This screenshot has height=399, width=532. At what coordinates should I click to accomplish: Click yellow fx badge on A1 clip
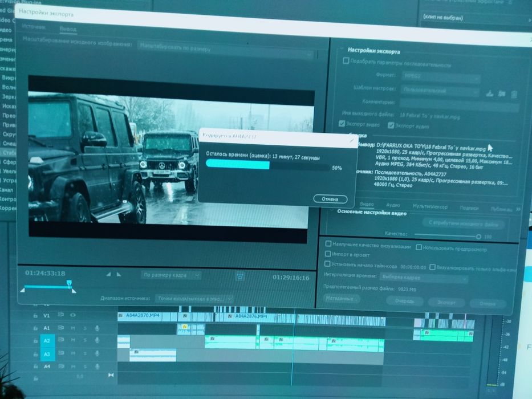point(185,327)
